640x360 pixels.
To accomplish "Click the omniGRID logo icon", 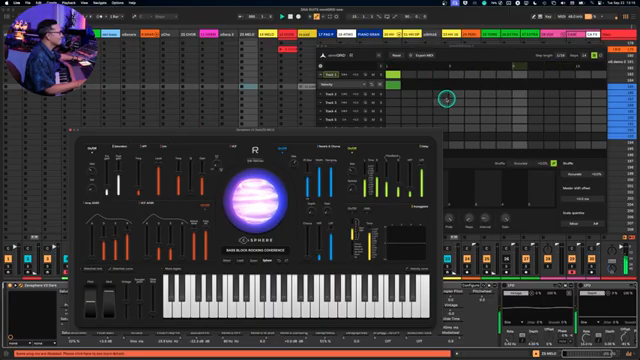I will (x=323, y=55).
